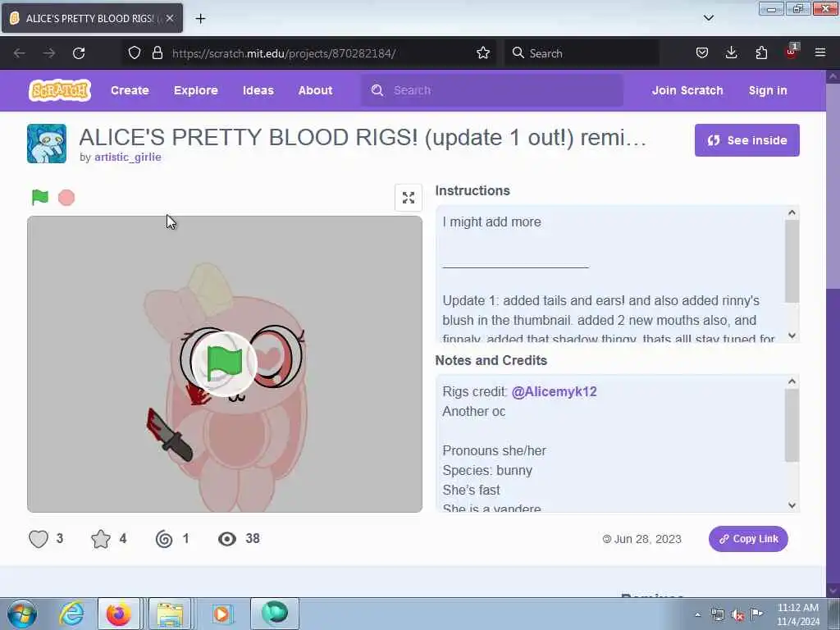Click the Firefox taskbar icon
This screenshot has height=630, width=840.
point(118,614)
